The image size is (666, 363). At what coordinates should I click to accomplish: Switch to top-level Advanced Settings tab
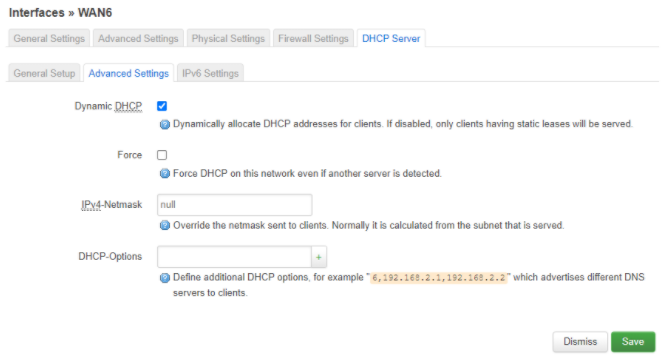(x=138, y=38)
